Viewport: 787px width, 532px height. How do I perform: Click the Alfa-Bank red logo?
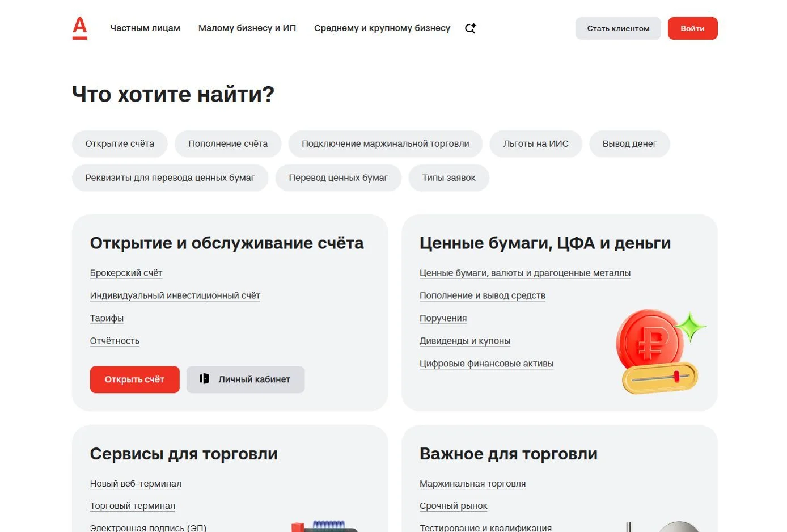click(80, 28)
